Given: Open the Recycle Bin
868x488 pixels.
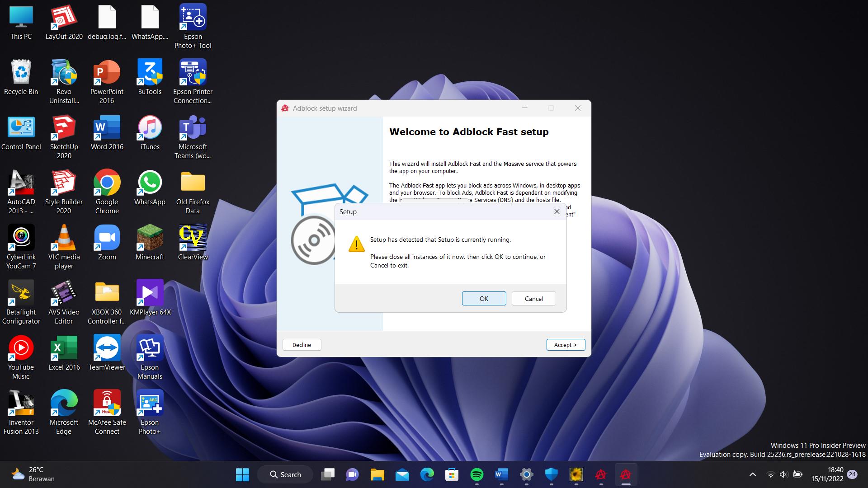Looking at the screenshot, I should pos(21,73).
